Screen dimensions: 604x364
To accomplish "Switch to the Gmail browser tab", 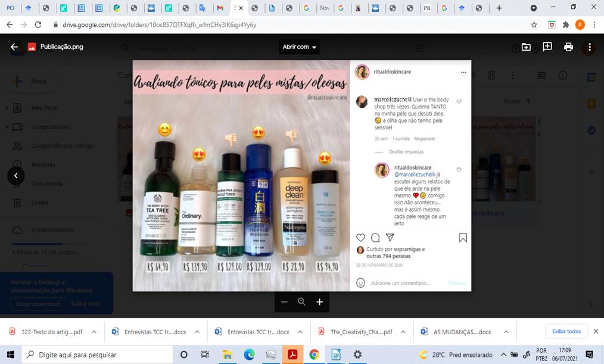I will point(220,8).
